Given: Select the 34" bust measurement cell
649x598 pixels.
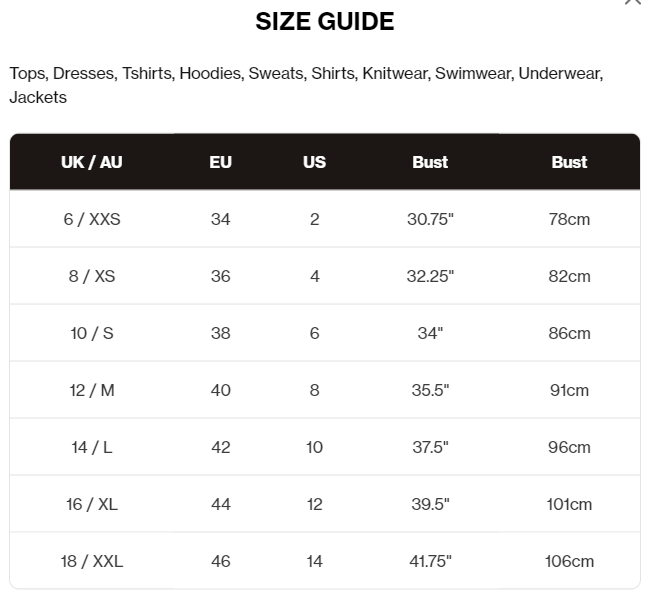Looking at the screenshot, I should click(x=430, y=333).
